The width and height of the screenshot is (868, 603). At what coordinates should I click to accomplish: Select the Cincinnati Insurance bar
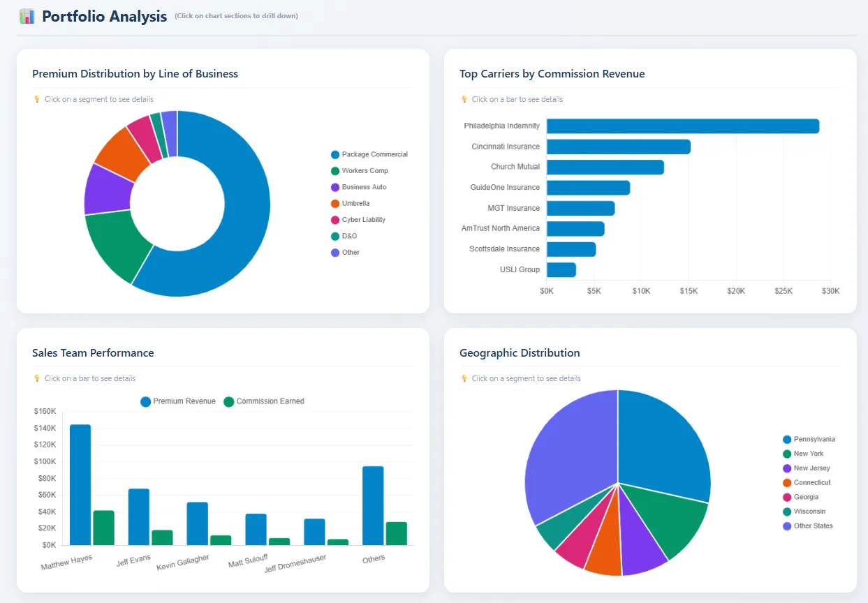618,147
